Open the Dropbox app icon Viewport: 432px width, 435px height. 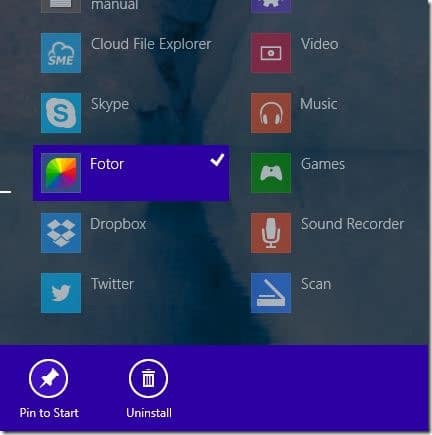(61, 233)
